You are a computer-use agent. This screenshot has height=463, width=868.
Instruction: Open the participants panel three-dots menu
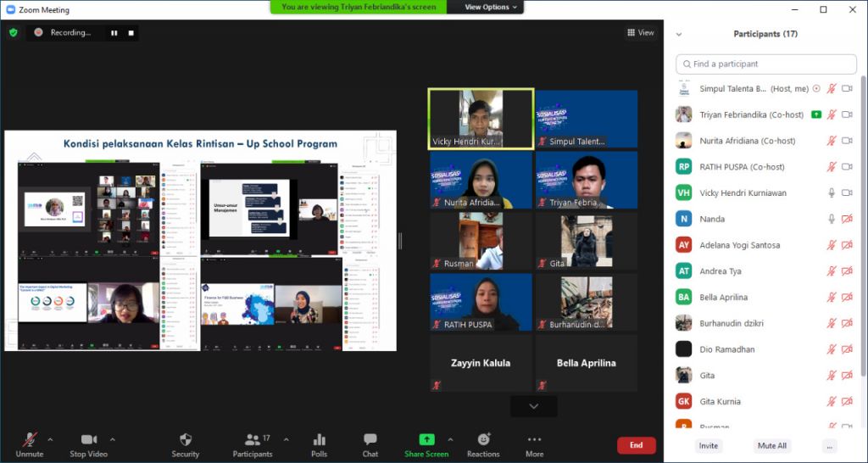click(x=829, y=446)
